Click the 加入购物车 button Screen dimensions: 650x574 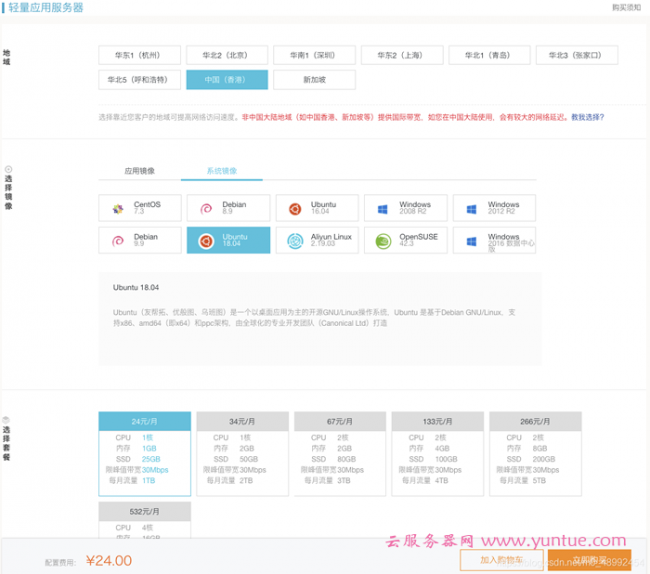[x=494, y=559]
